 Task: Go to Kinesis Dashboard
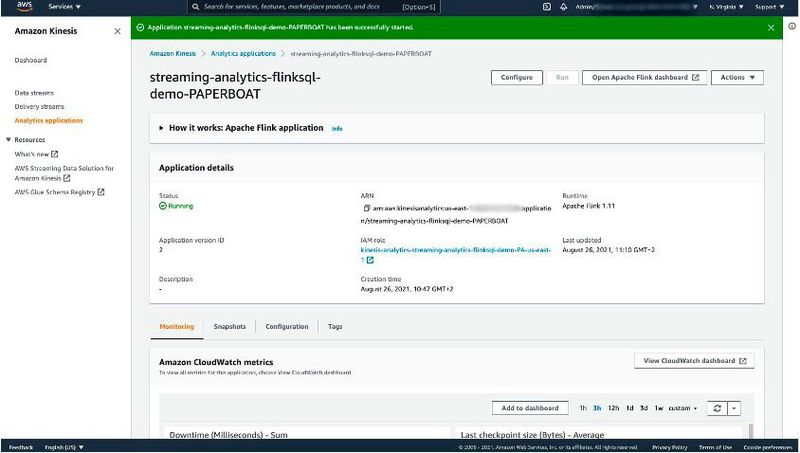click(31, 60)
